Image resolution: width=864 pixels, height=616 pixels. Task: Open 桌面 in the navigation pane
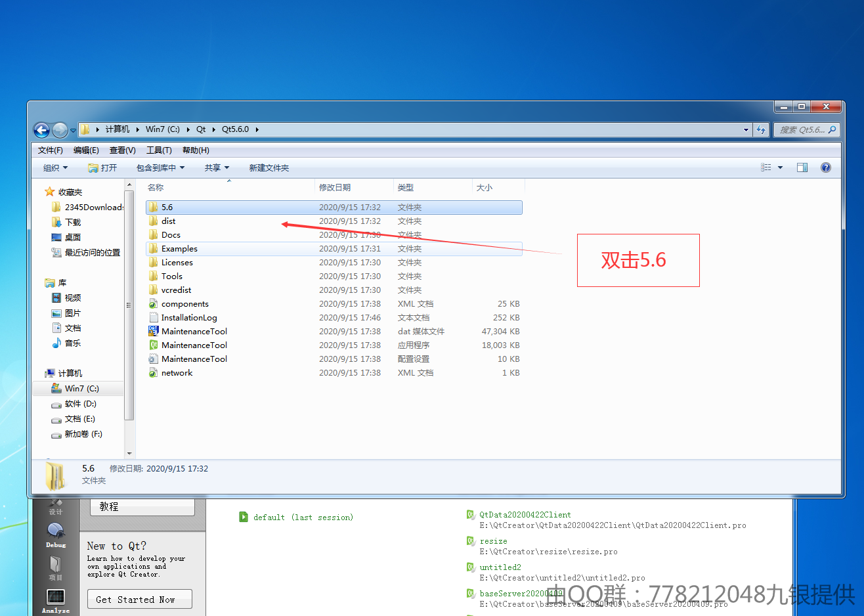(x=66, y=238)
